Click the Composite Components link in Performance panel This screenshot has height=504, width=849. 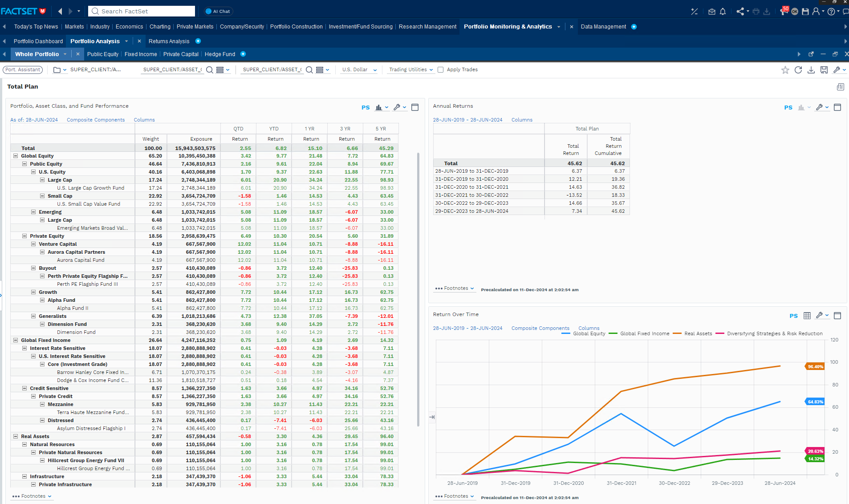[x=96, y=120]
